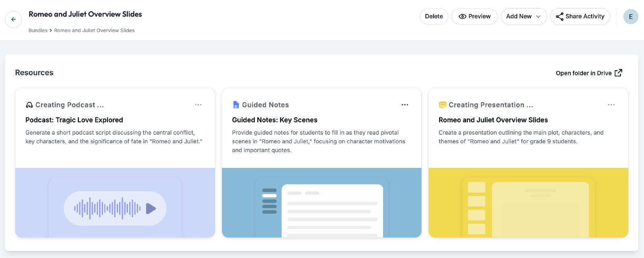Open the yellow presentation thumbnail
Image resolution: width=644 pixels, height=258 pixels.
click(x=528, y=202)
